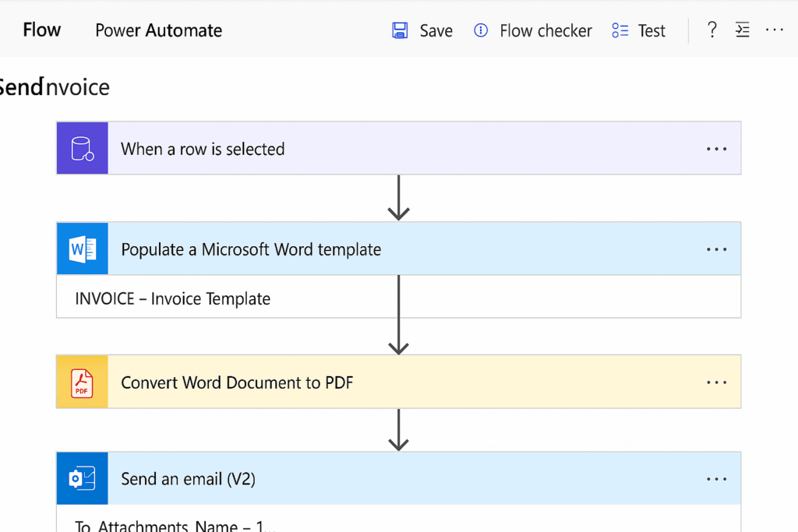Edit the SendInvoice flow name
Screen dimensions: 798x532
tap(54, 87)
